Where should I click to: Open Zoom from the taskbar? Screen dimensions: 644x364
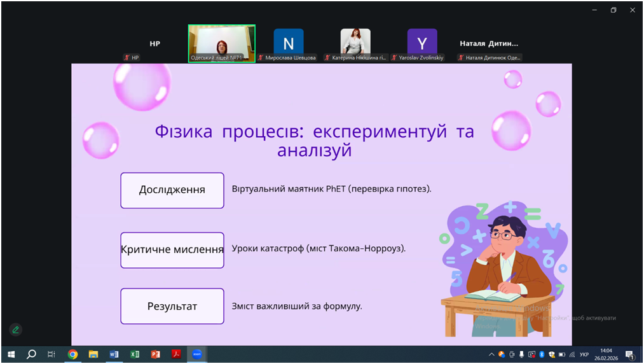197,354
